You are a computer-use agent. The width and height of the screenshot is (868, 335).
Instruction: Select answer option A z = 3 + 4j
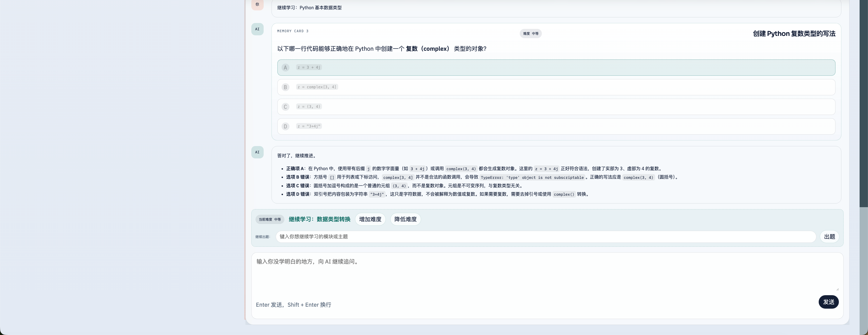(x=556, y=67)
